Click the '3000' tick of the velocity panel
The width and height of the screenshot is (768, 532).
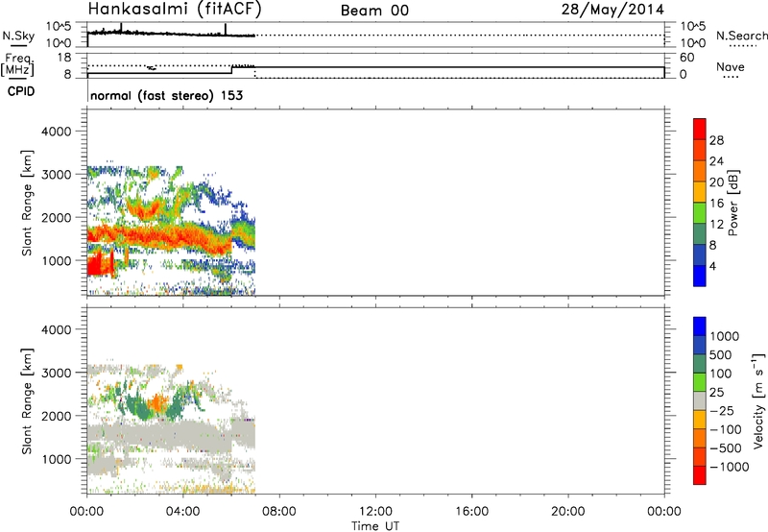pos(57,373)
